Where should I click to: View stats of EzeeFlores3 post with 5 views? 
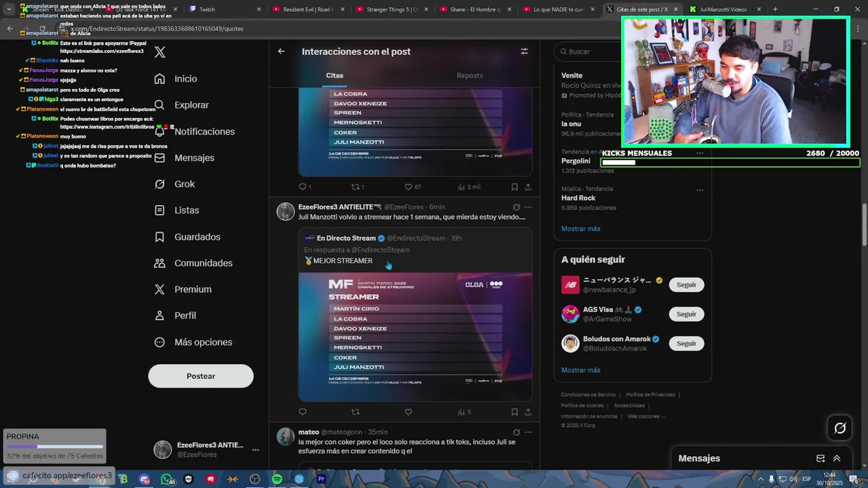coord(465,412)
